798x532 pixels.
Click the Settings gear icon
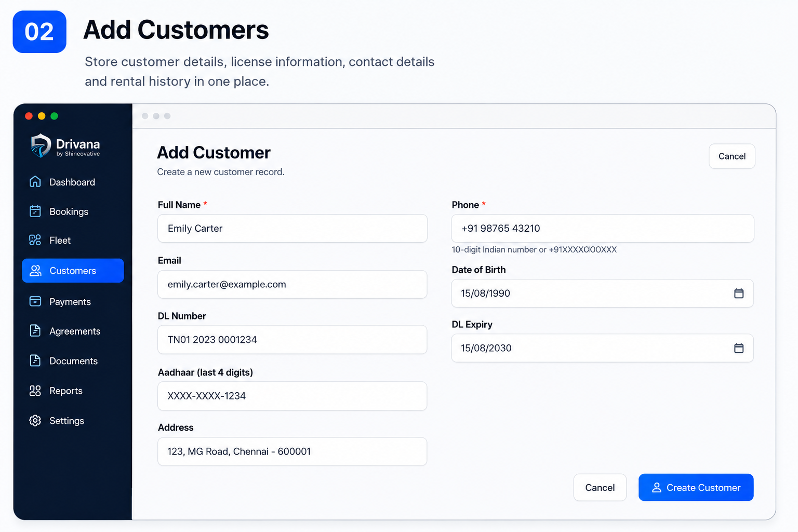(x=35, y=420)
